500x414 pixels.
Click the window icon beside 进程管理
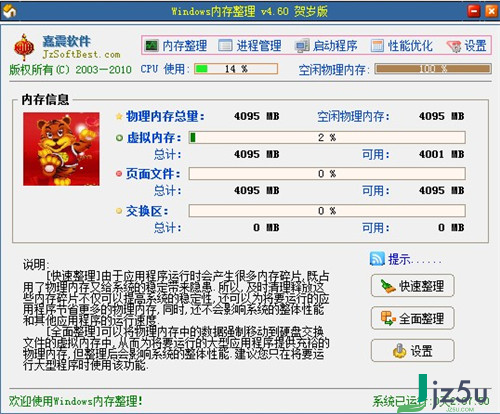[x=225, y=45]
